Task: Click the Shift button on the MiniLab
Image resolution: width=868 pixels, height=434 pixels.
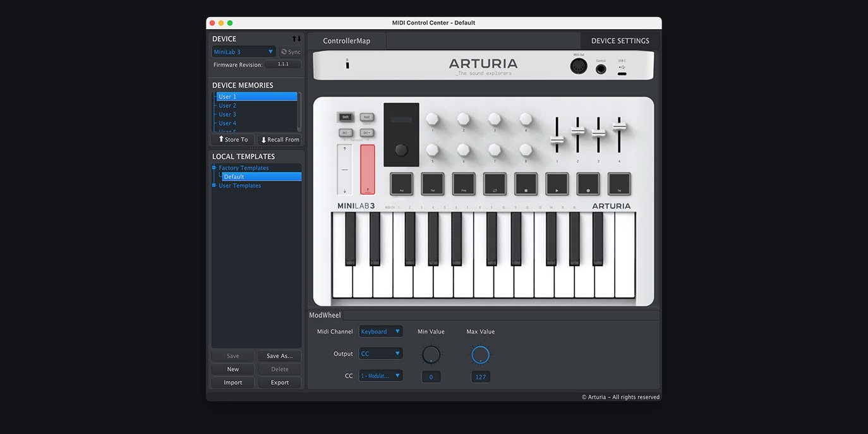Action: pos(346,117)
